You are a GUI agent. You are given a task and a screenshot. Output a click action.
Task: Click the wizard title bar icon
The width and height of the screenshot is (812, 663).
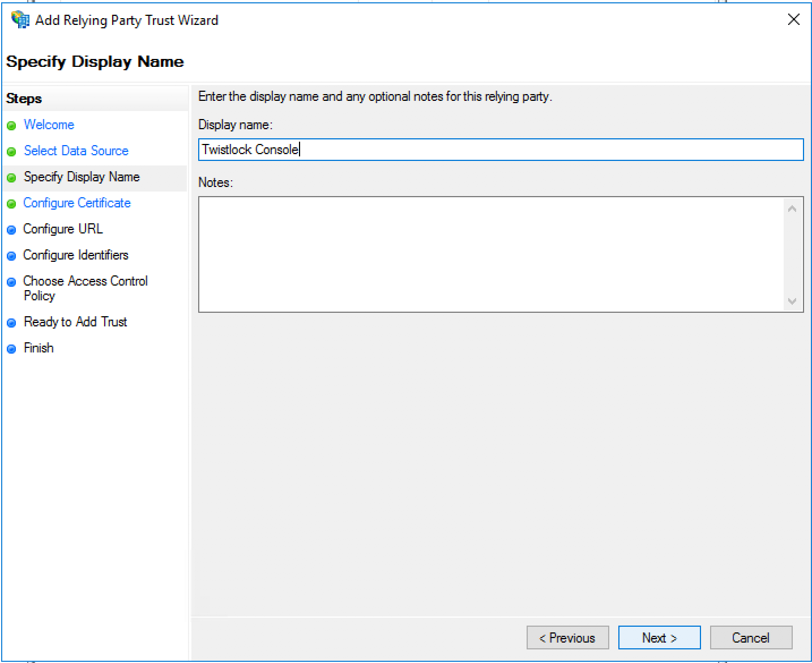tap(20, 20)
